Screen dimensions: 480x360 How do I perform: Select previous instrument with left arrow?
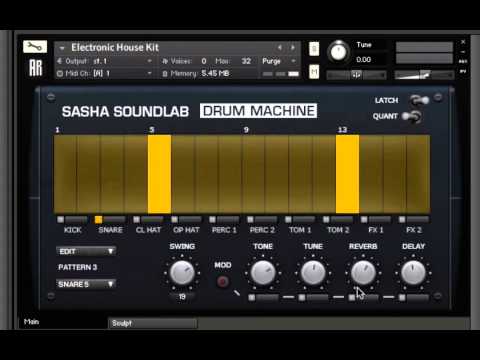(x=280, y=48)
